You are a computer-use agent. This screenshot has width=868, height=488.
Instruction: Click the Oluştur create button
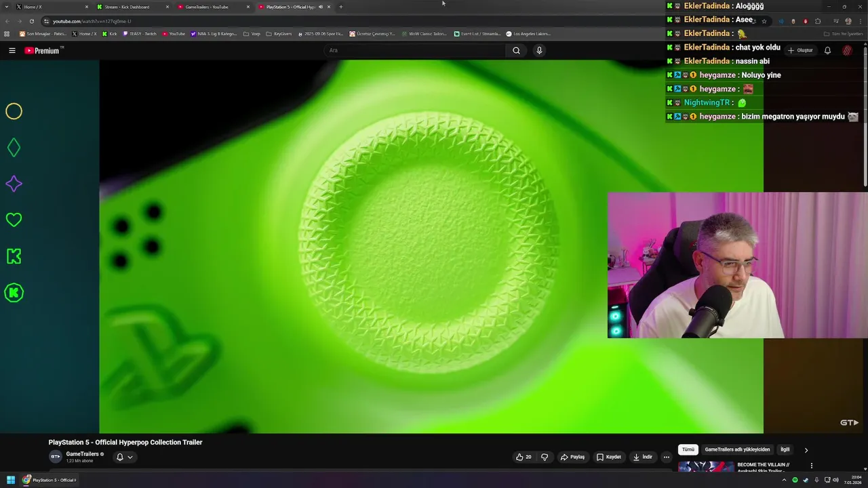coord(800,50)
